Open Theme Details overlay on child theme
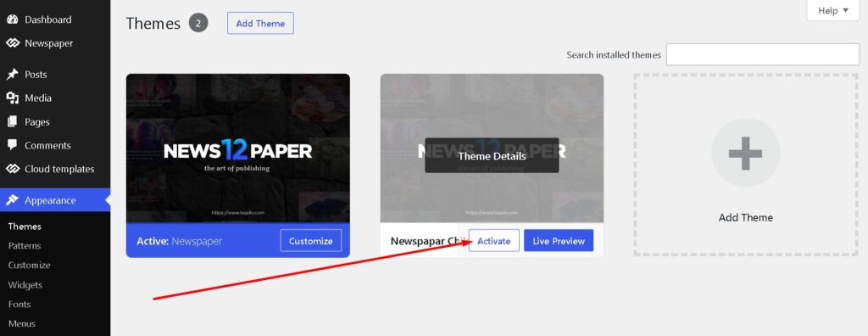The image size is (868, 336). [492, 156]
